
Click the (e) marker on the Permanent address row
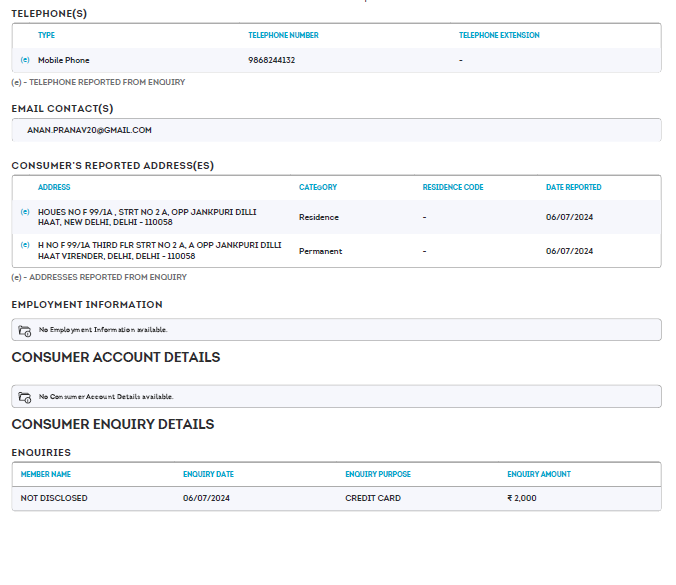(x=25, y=245)
